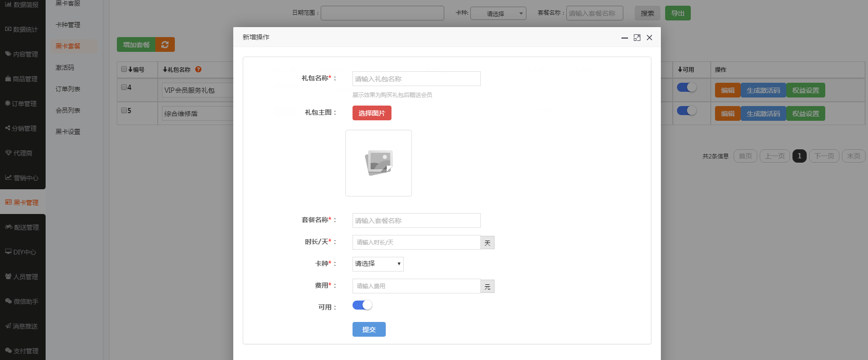Check the checkbox for row 4
Viewport: 868px width, 360px height.
click(124, 87)
